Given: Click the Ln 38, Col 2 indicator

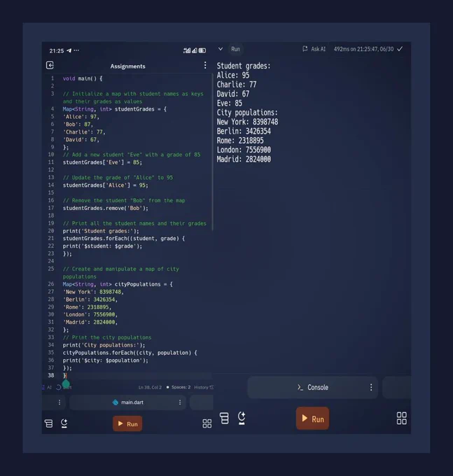Looking at the screenshot, I should (150, 387).
